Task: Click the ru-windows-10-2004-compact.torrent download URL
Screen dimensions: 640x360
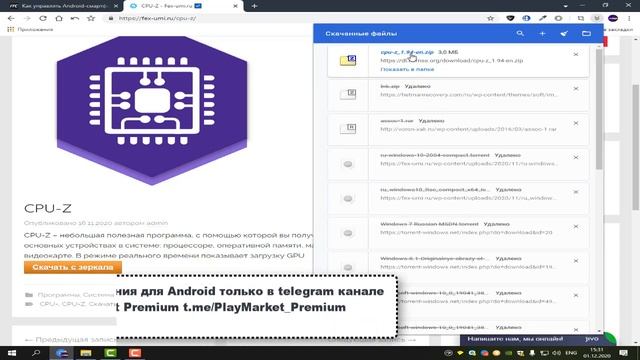Action: coord(469,164)
